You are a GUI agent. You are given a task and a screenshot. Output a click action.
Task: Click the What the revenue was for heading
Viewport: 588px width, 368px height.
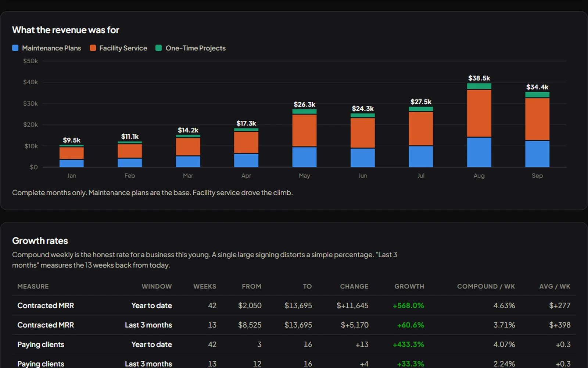coord(65,30)
